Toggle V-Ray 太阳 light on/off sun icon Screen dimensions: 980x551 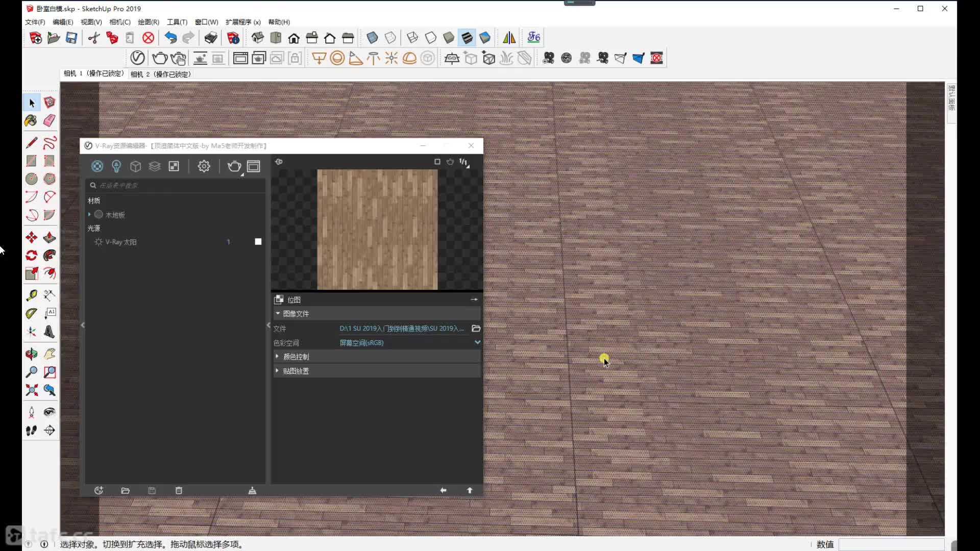pos(99,242)
